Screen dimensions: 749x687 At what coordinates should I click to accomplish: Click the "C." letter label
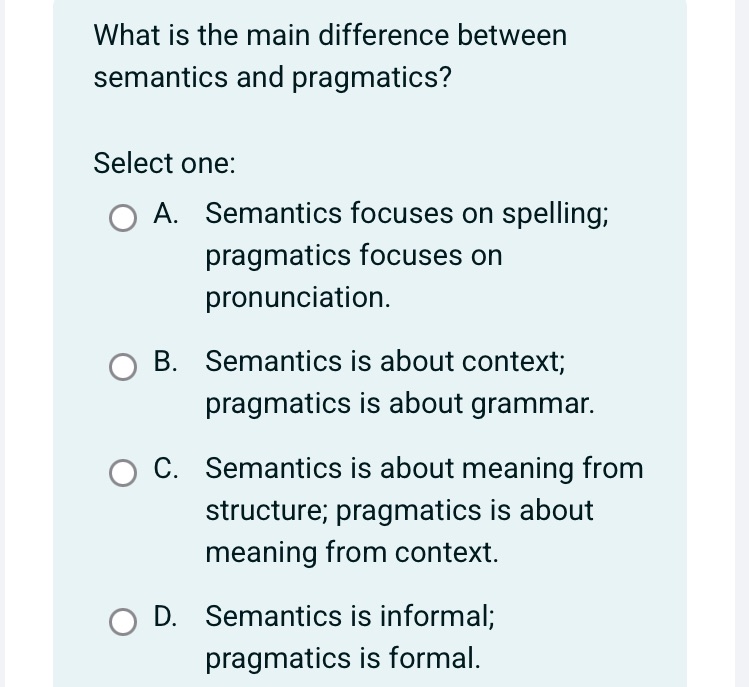tap(168, 468)
